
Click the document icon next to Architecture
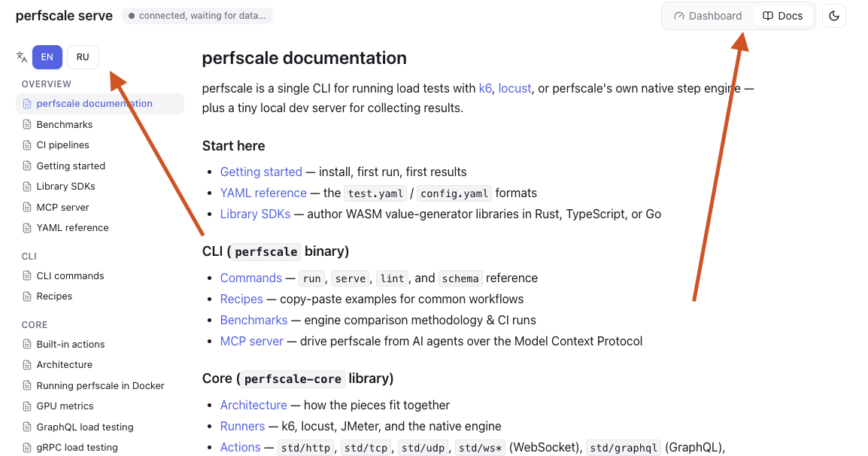[26, 365]
